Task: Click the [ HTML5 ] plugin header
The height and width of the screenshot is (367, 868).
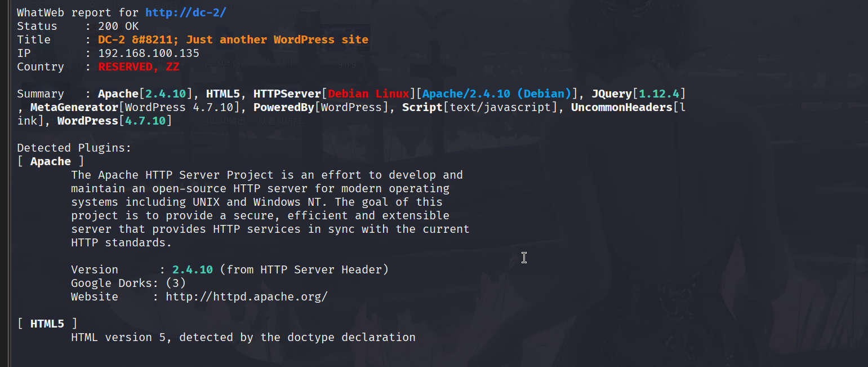Action: click(47, 324)
